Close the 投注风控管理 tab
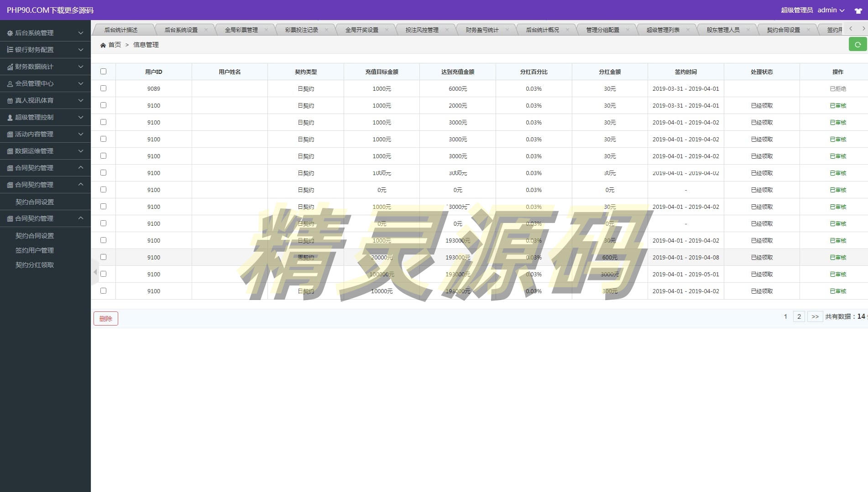The image size is (868, 492). [447, 30]
